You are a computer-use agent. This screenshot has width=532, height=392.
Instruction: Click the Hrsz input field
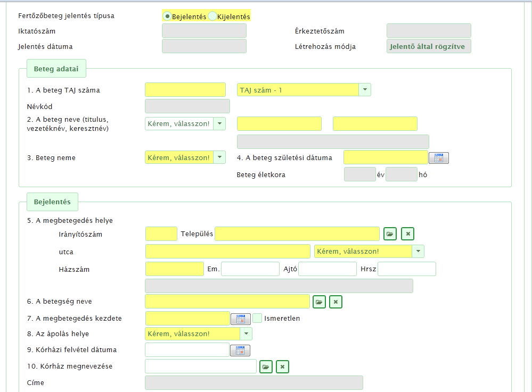pos(407,269)
